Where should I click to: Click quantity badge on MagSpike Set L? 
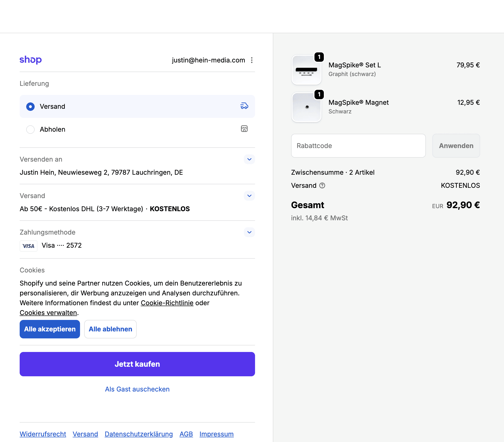319,57
